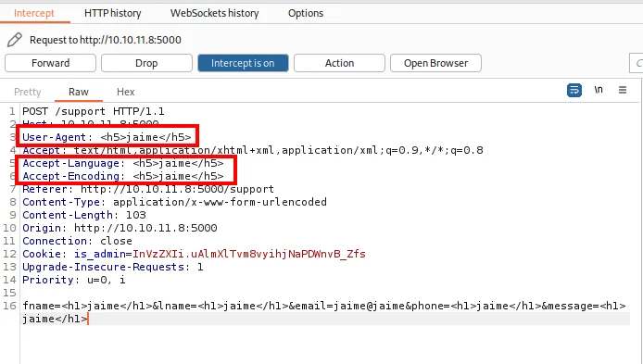Click the Content-Type header line

coord(175,202)
